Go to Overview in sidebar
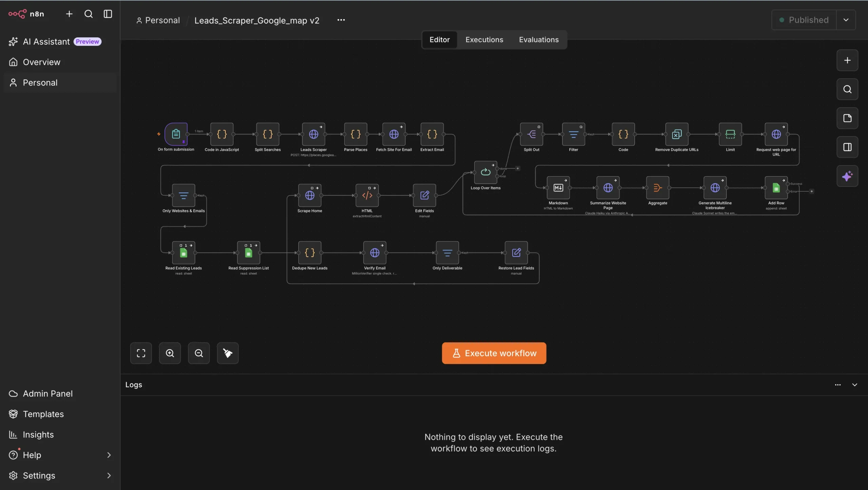Viewport: 868px width, 490px height. (x=60, y=62)
